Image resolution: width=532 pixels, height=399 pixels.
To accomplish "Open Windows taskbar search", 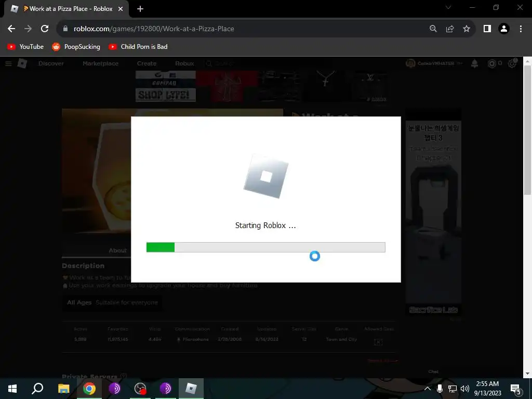I will [x=37, y=389].
